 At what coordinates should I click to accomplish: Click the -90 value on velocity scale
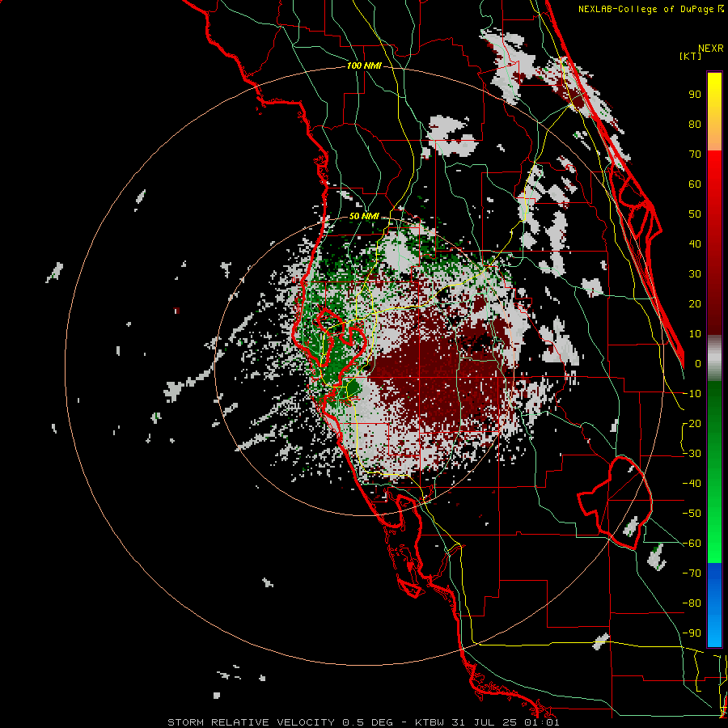pyautogui.click(x=692, y=633)
